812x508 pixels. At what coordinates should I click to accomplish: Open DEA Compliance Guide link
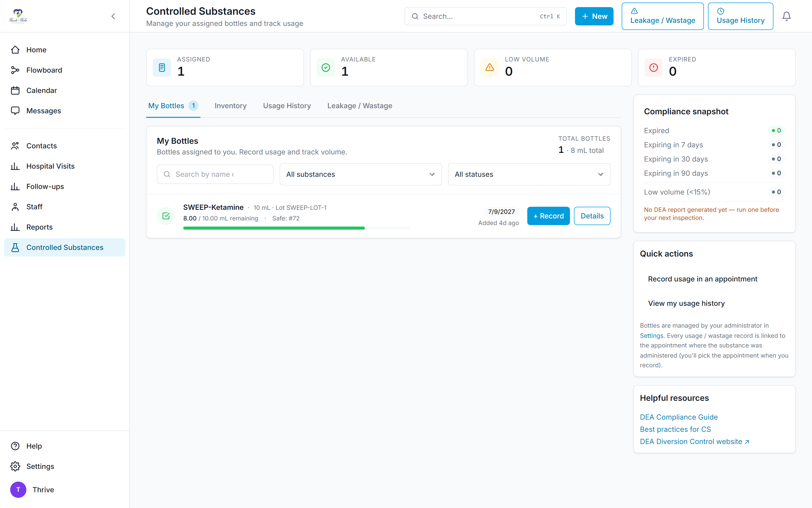tap(679, 417)
